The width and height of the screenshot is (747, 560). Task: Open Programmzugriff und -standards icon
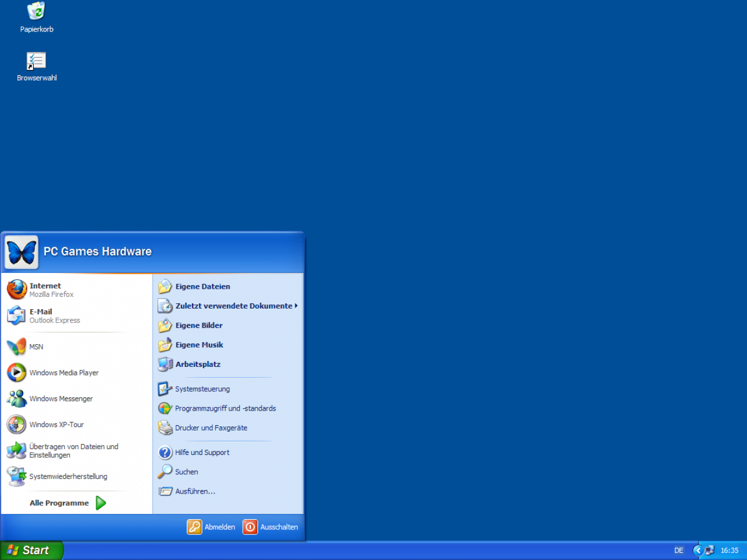coord(165,408)
